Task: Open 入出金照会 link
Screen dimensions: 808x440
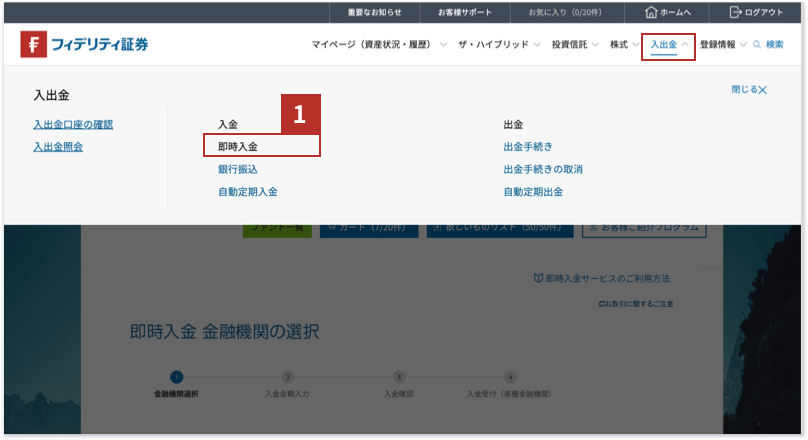Action: coord(58,147)
